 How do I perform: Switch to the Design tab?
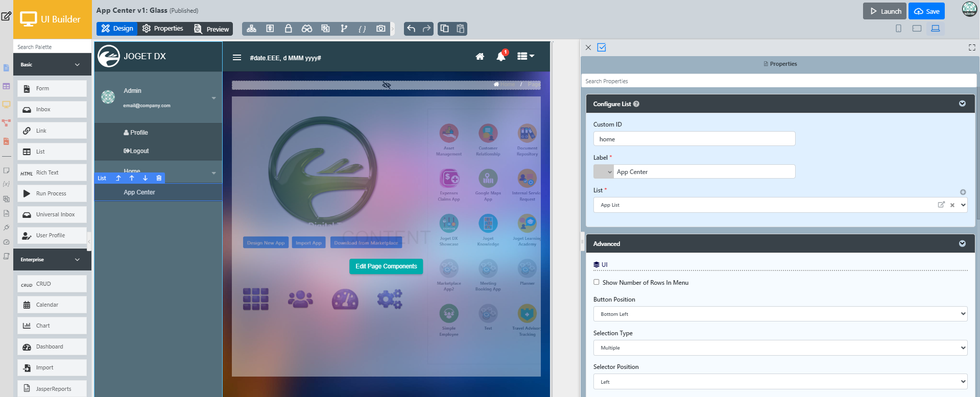(117, 29)
